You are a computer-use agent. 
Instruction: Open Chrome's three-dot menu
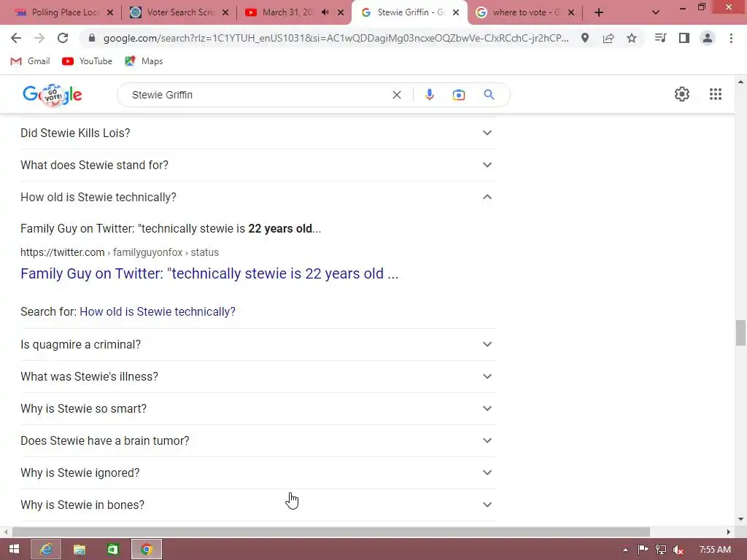click(x=731, y=38)
